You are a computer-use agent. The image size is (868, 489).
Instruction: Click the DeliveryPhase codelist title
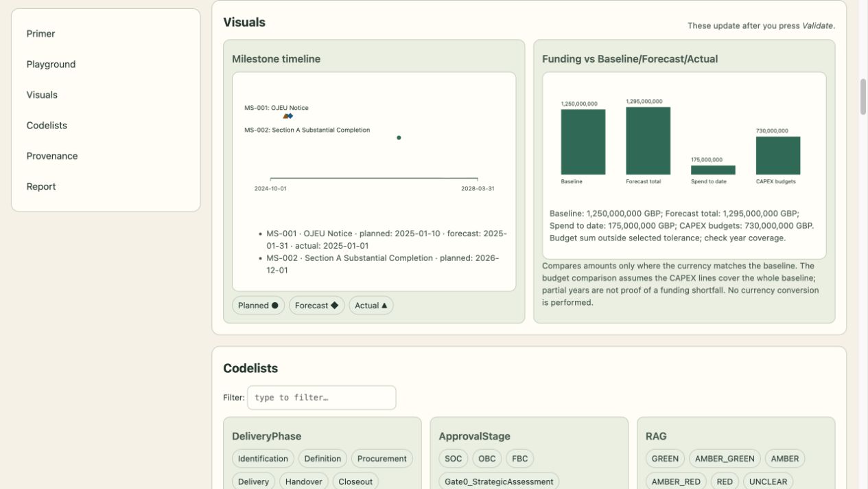pos(266,436)
